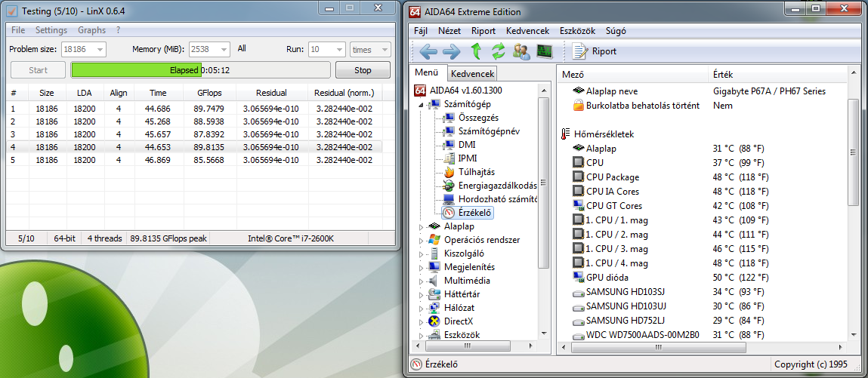Image resolution: width=868 pixels, height=378 pixels.
Task: Expand the Alaplap tree node
Action: [422, 226]
